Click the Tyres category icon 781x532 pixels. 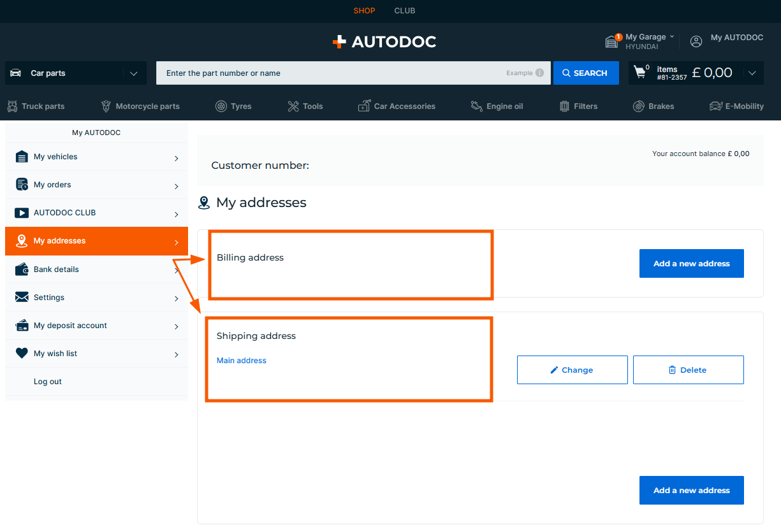(221, 106)
